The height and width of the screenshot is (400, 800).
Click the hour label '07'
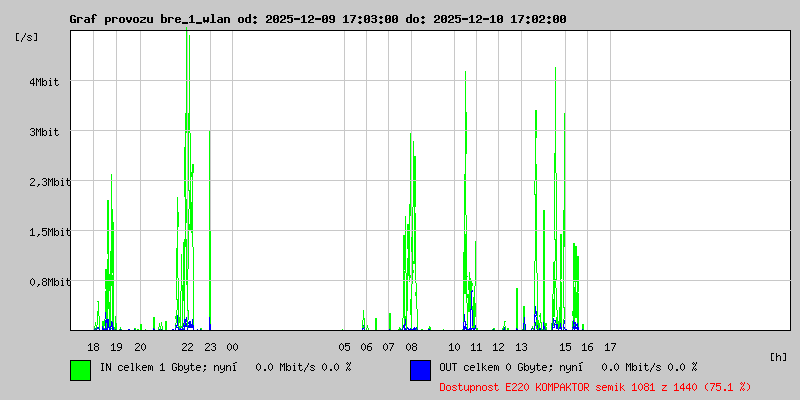(388, 347)
